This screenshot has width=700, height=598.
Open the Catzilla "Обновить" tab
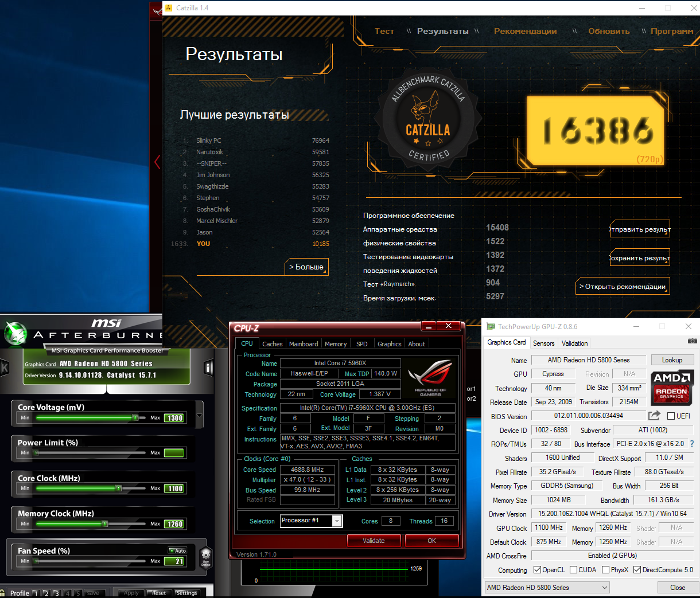point(609,31)
